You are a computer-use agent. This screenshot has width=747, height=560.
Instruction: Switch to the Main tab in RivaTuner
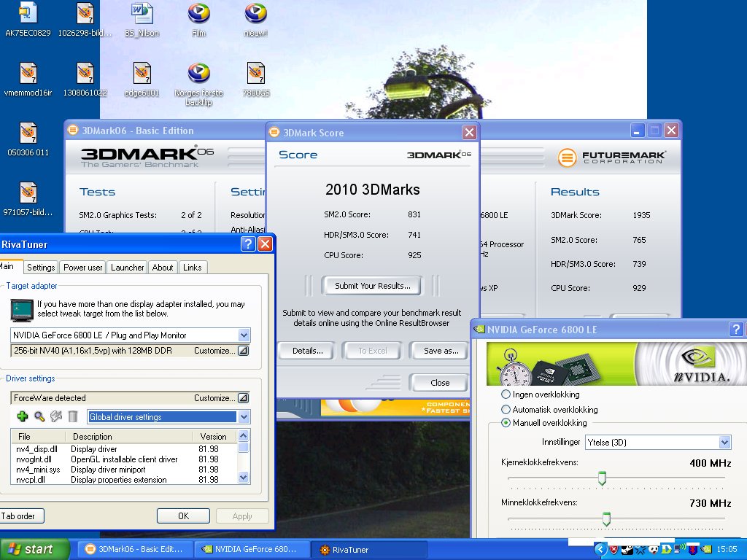click(10, 266)
